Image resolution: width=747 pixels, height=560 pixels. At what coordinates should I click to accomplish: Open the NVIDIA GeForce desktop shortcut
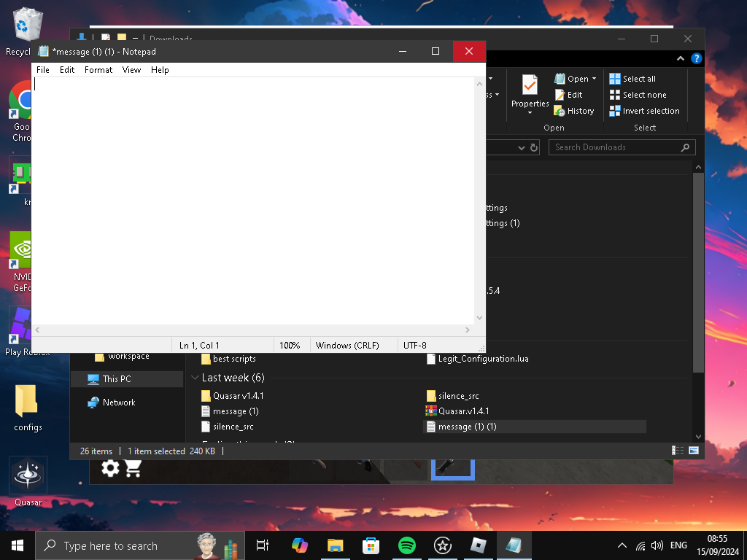20,261
